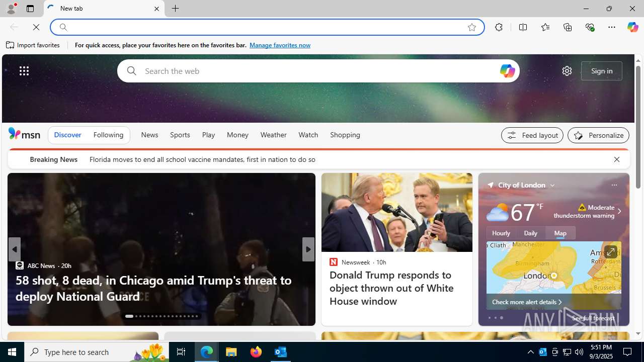
Task: Click the taskbar search box
Action: pos(97,352)
